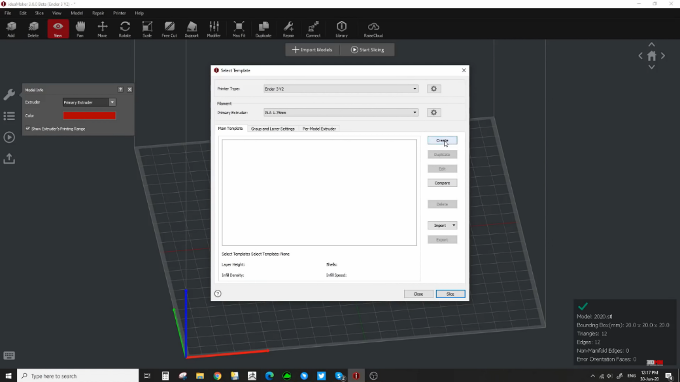Switch to Main Template tab
This screenshot has height=382, width=680.
tap(230, 128)
